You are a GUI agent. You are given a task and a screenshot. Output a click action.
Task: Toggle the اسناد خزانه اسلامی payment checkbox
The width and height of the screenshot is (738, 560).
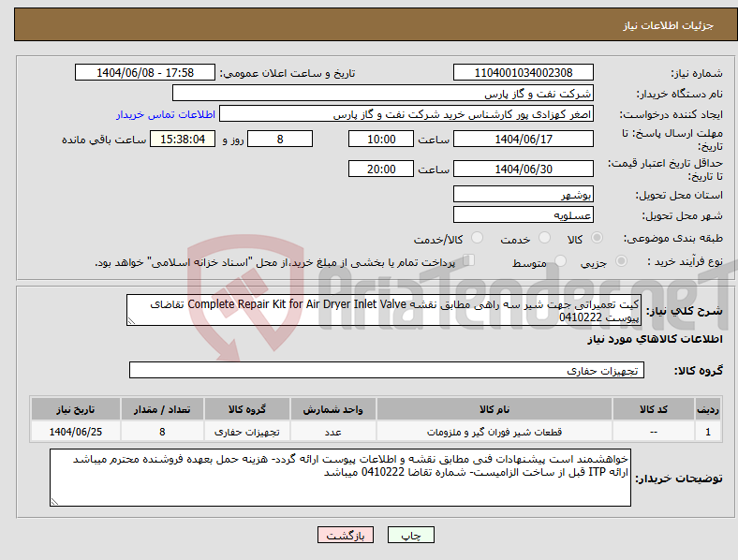pyautogui.click(x=469, y=259)
